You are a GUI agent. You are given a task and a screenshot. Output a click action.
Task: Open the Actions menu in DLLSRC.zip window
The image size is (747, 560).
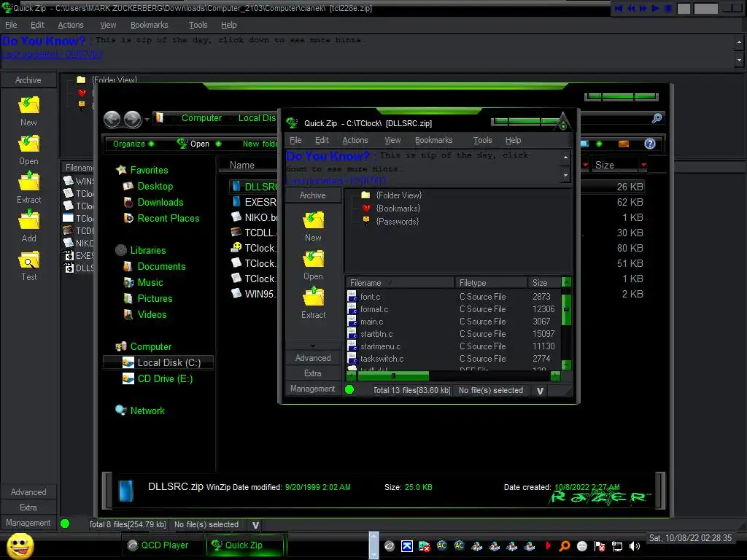pos(355,140)
